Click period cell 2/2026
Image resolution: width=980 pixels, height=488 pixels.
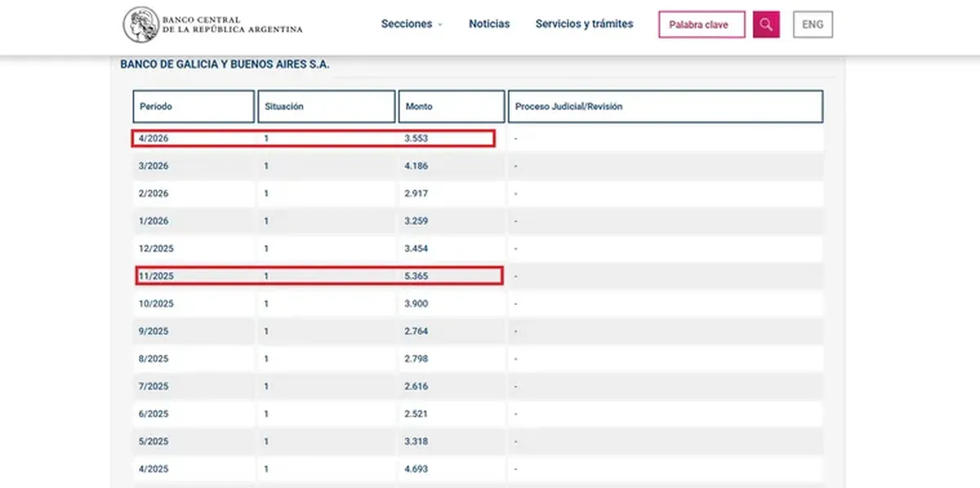154,194
